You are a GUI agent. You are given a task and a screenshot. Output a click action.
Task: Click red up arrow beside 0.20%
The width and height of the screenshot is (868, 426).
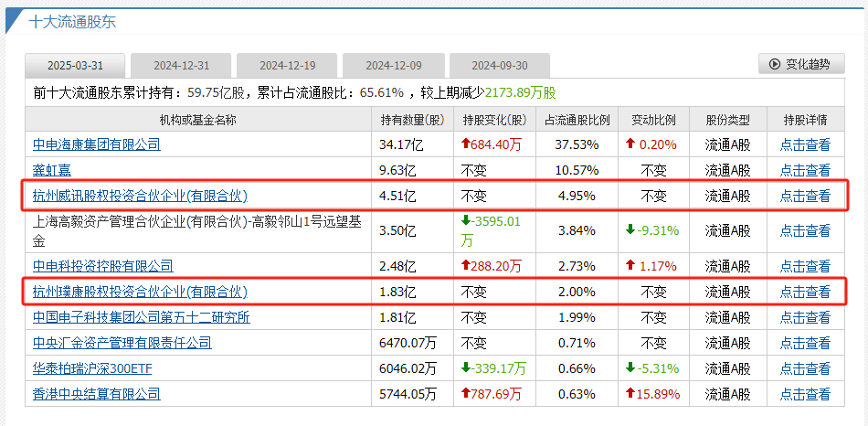(630, 144)
